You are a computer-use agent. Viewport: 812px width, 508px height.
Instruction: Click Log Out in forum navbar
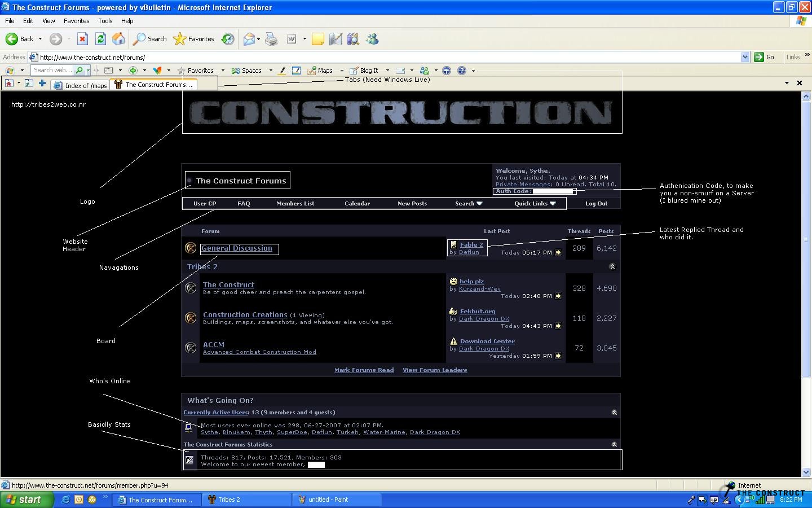coord(596,204)
